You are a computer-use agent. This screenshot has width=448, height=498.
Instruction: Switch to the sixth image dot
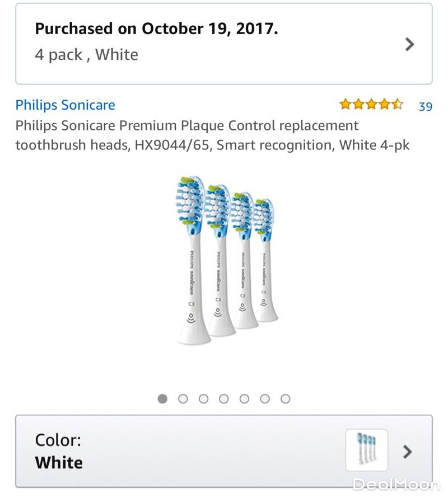coord(265,399)
